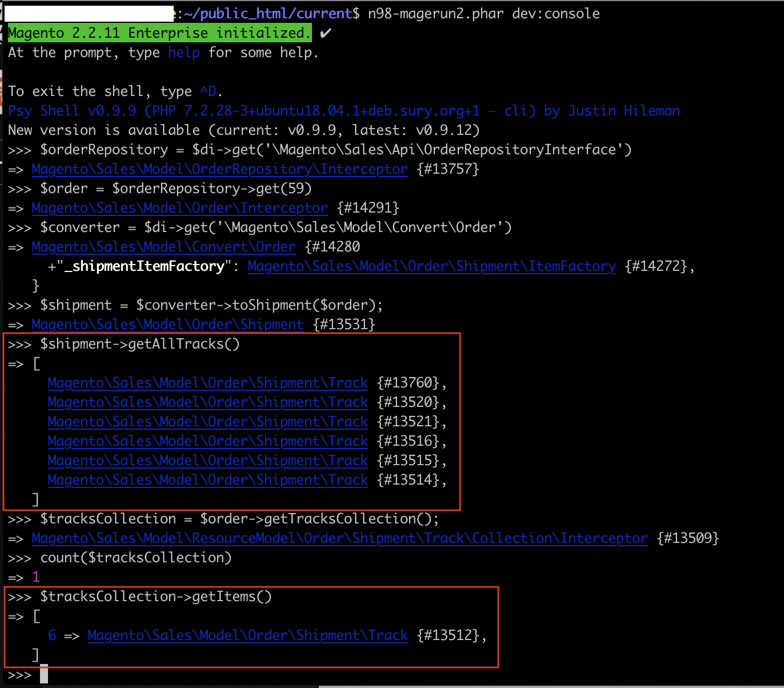Open the Shipment\Track link with id #13760
The height and width of the screenshot is (688, 784).
[208, 383]
